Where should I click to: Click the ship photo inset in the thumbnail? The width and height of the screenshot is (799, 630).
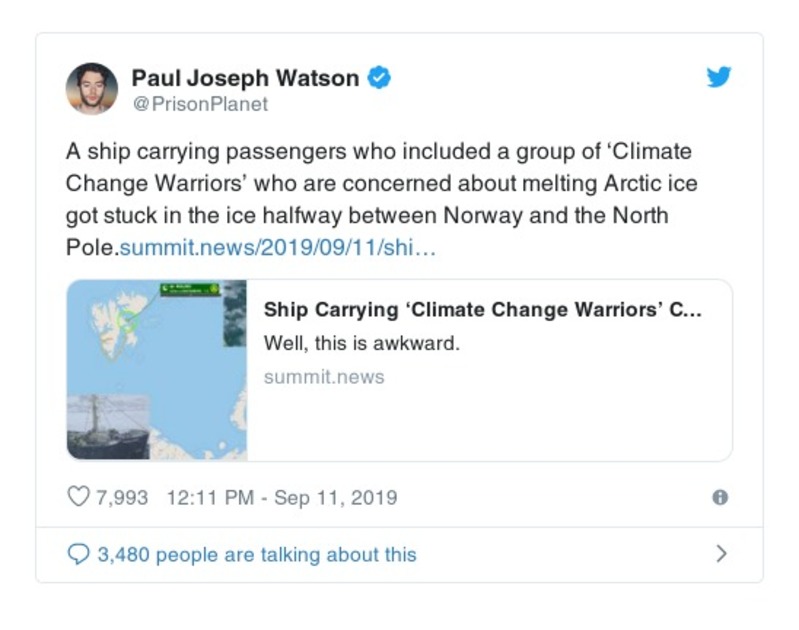pyautogui.click(x=109, y=426)
